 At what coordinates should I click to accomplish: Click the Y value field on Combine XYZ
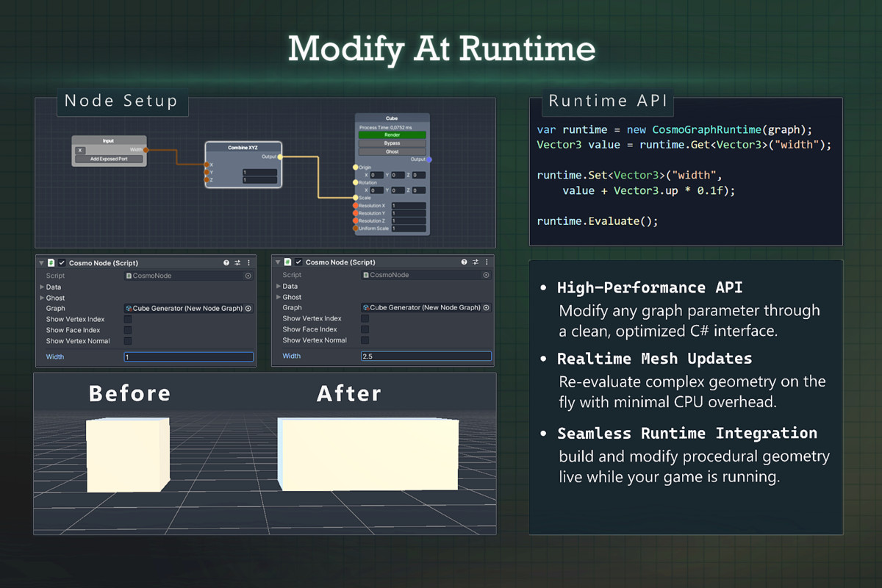[260, 173]
